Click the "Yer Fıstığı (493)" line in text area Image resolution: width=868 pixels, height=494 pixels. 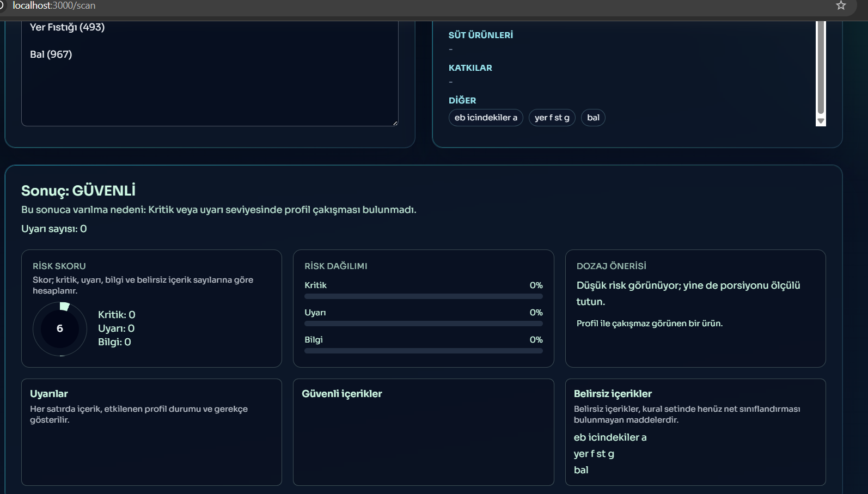[67, 27]
